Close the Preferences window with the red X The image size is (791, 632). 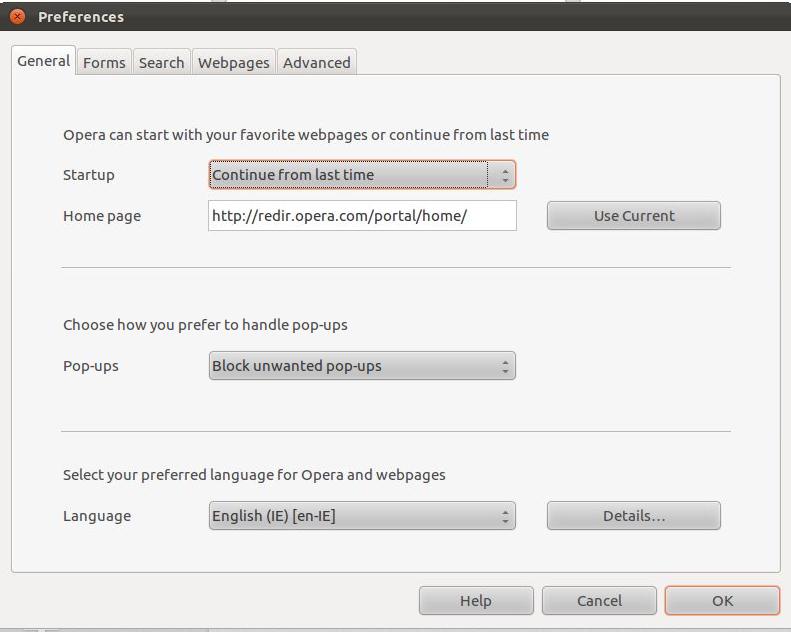(17, 16)
